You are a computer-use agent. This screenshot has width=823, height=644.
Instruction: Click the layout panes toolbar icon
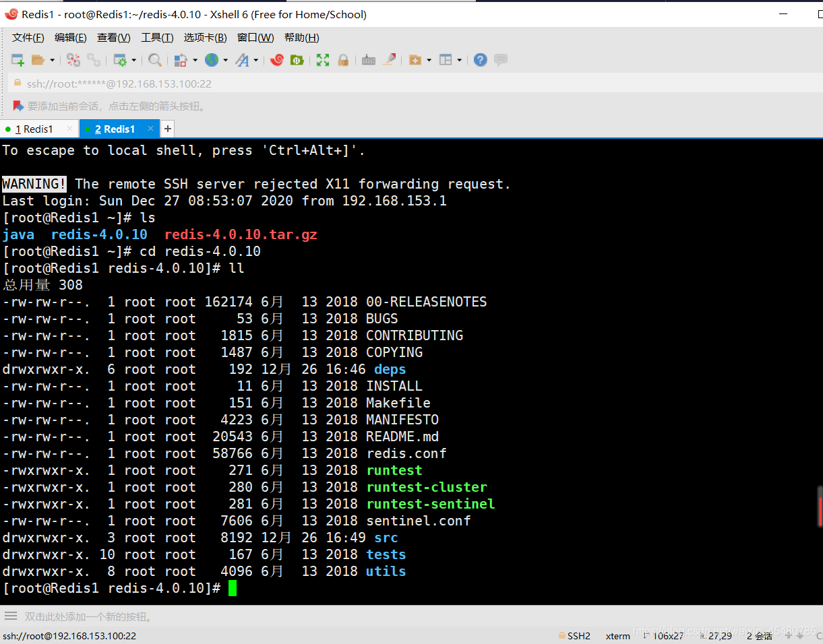(446, 60)
